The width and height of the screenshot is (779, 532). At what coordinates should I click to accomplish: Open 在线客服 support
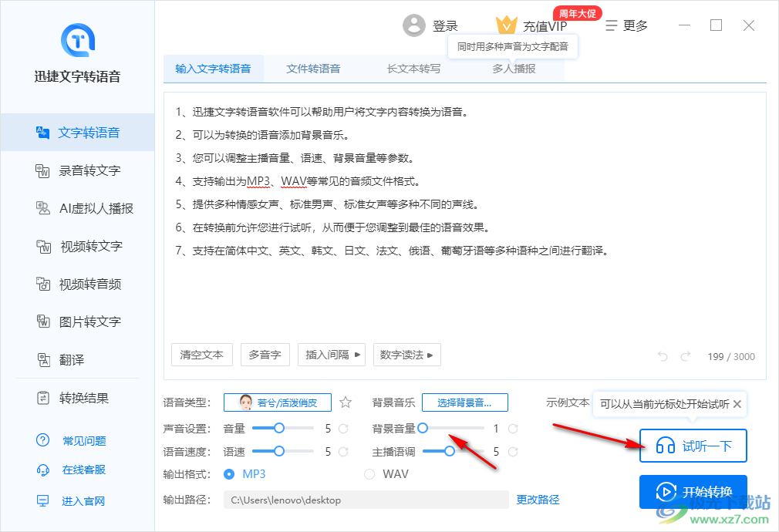click(79, 470)
